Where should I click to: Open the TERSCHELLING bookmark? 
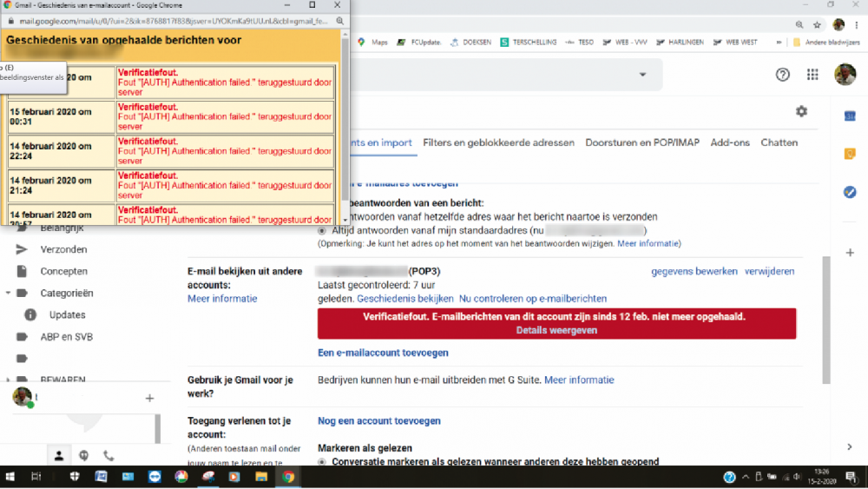(529, 42)
